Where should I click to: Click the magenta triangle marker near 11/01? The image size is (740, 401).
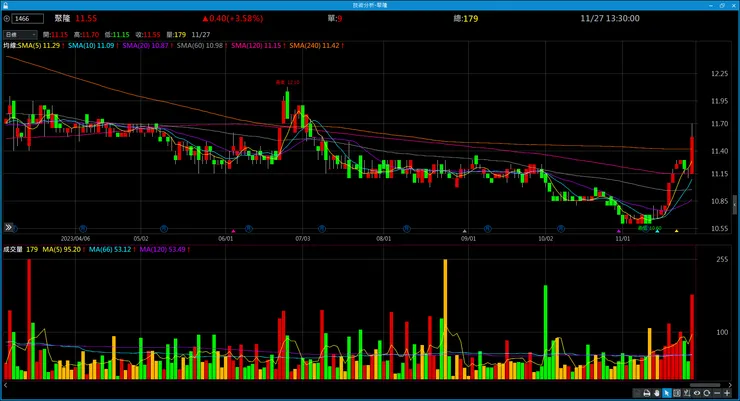pyautogui.click(x=619, y=231)
